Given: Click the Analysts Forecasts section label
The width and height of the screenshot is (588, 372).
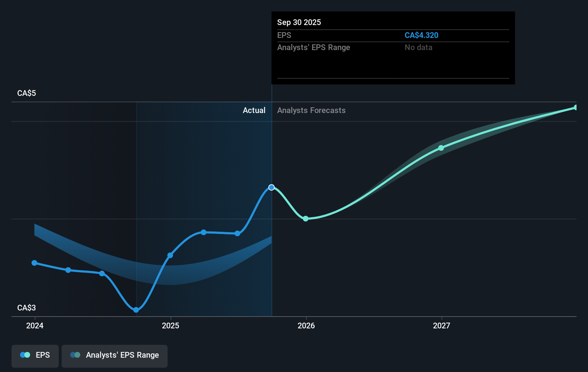Looking at the screenshot, I should [x=312, y=110].
